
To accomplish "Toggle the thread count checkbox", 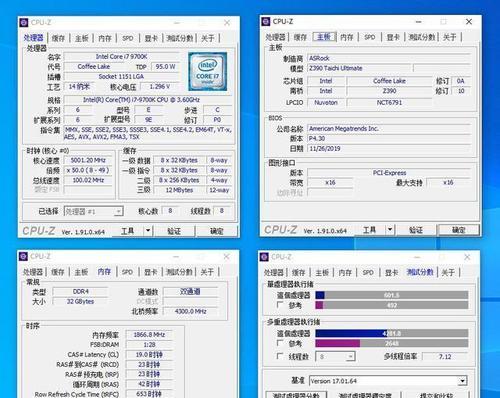I will 280,356.
